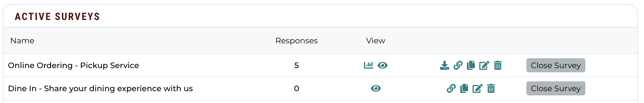Duplicate the Online Ordering - Pickup Service survey

coord(471,65)
